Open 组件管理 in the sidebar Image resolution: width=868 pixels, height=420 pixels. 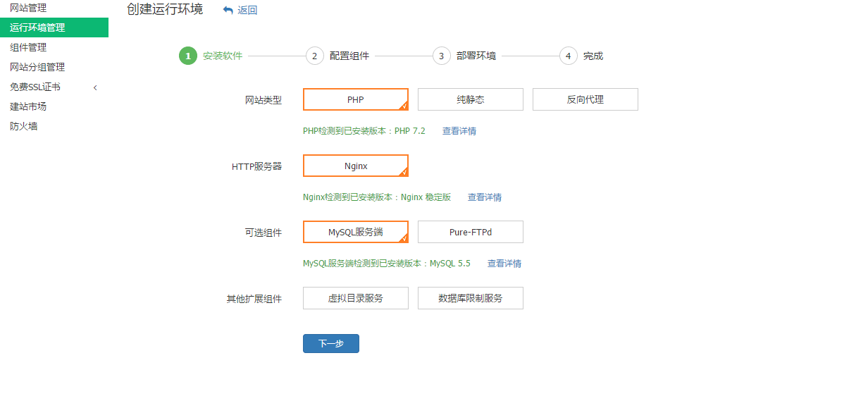[x=28, y=47]
